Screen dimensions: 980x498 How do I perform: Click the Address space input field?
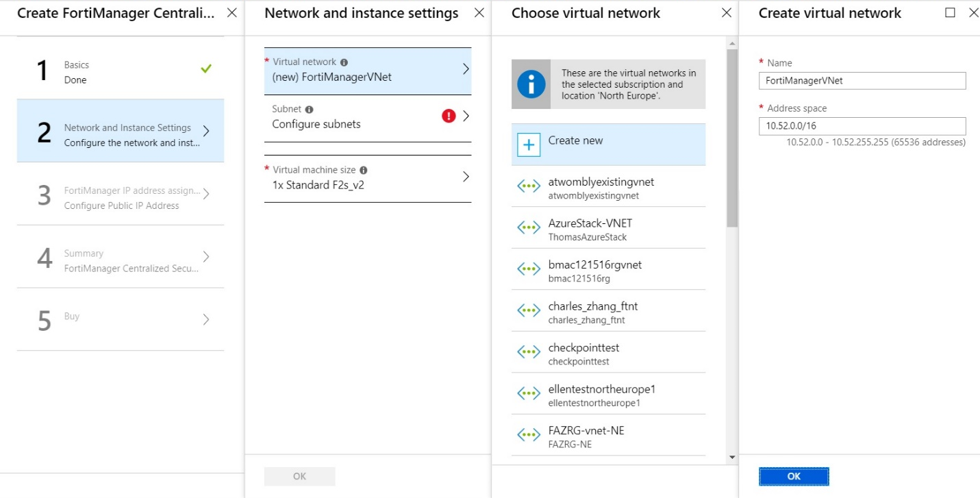(862, 126)
